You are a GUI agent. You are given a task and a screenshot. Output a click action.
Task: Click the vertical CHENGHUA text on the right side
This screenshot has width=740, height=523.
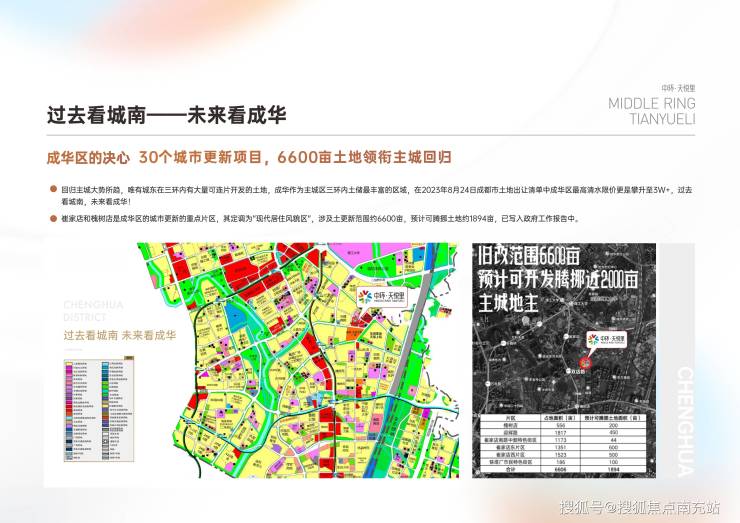[x=685, y=420]
